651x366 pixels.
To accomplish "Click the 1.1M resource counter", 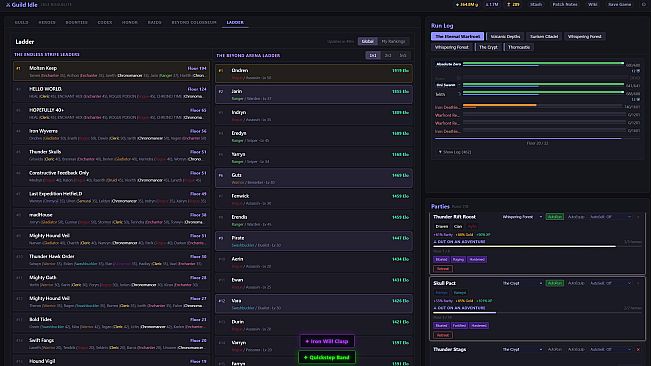I will point(492,5).
